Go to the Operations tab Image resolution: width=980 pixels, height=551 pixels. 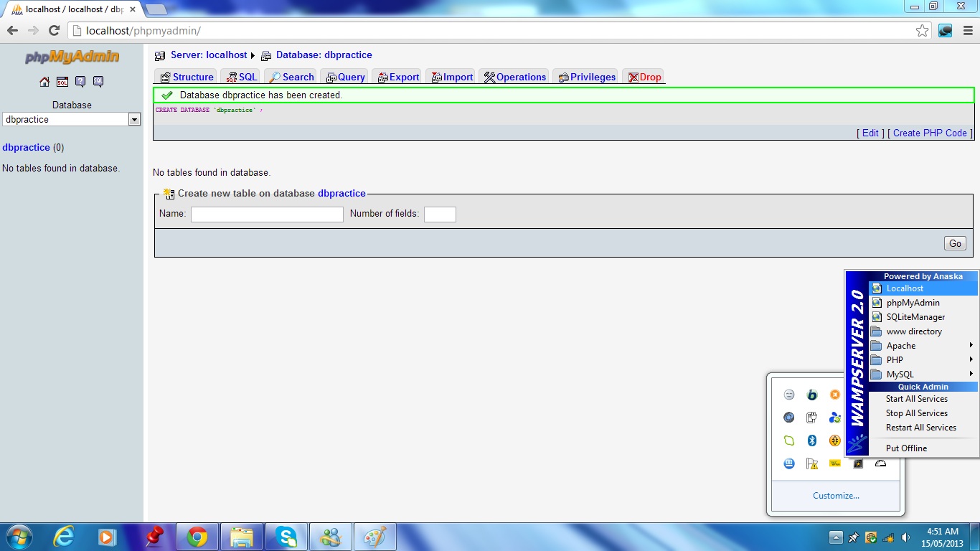[x=515, y=77]
